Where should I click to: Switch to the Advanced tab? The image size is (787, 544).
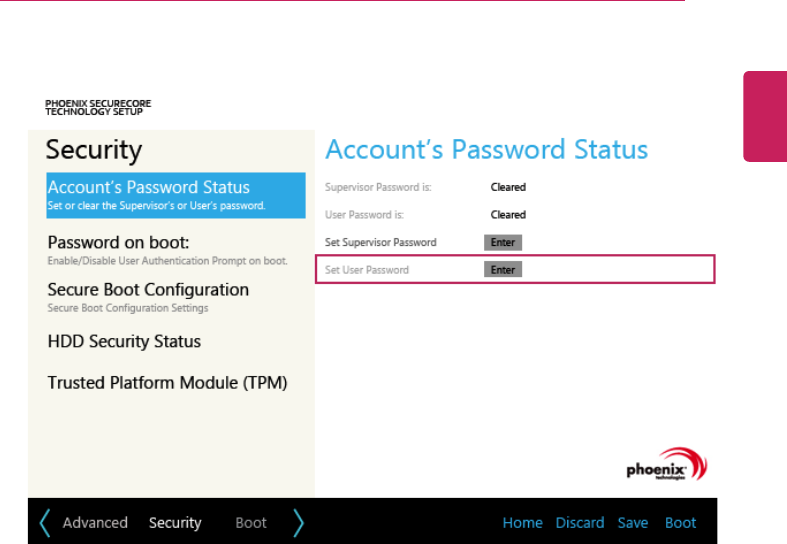pyautogui.click(x=95, y=522)
